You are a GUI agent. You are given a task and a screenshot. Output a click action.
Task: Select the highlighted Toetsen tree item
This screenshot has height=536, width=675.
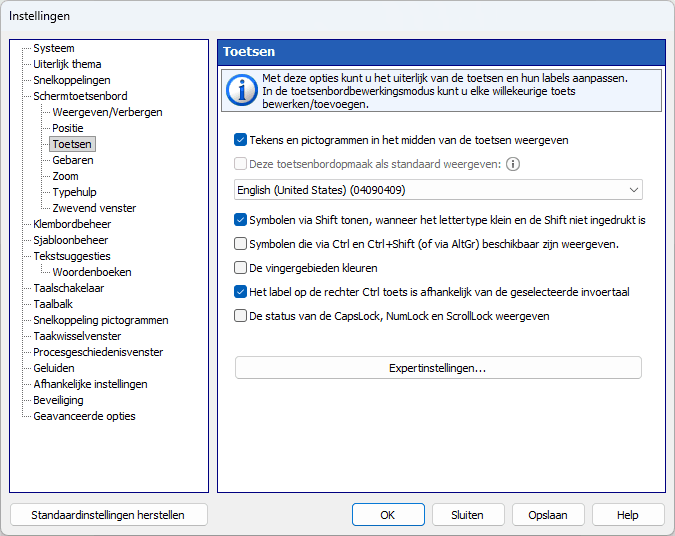click(x=72, y=144)
